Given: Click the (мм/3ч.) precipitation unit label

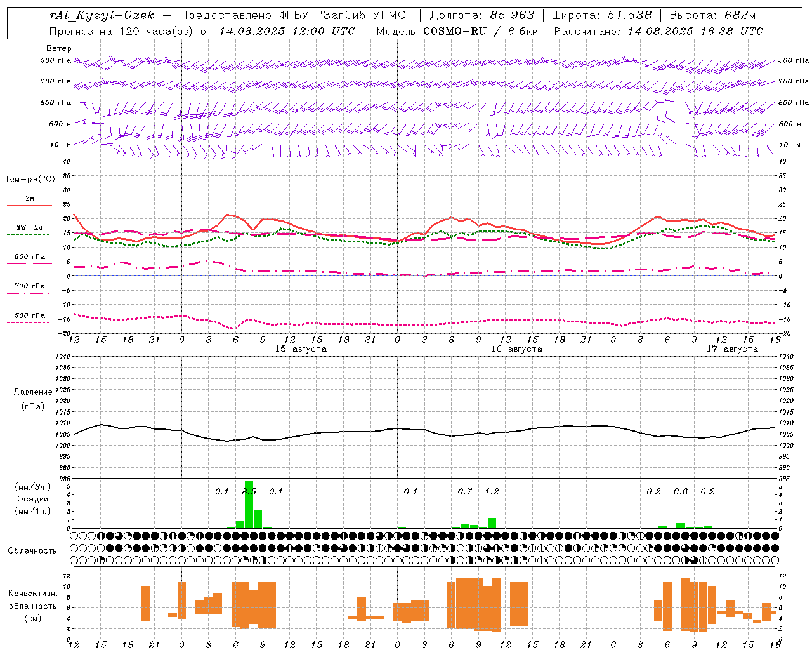Looking at the screenshot, I should (32, 487).
